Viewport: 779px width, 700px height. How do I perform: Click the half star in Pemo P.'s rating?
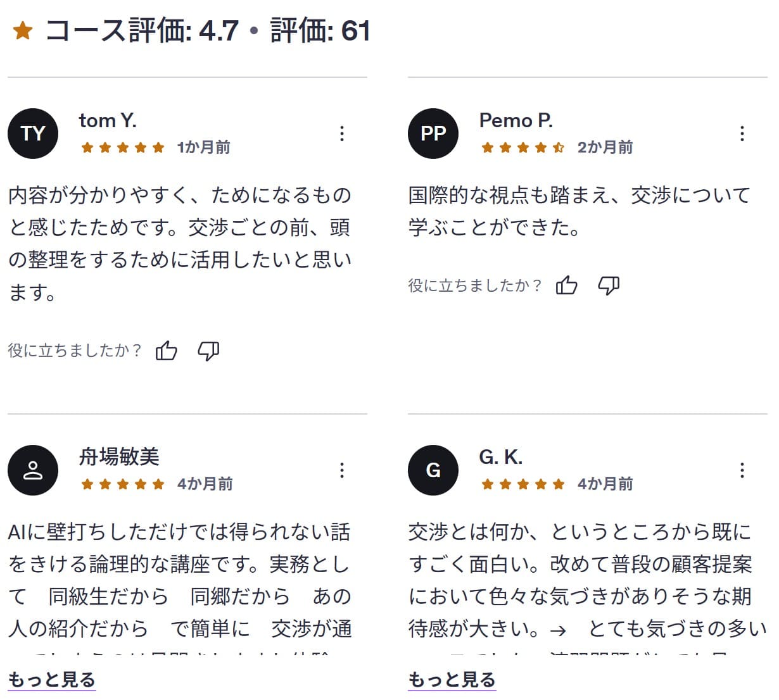559,147
